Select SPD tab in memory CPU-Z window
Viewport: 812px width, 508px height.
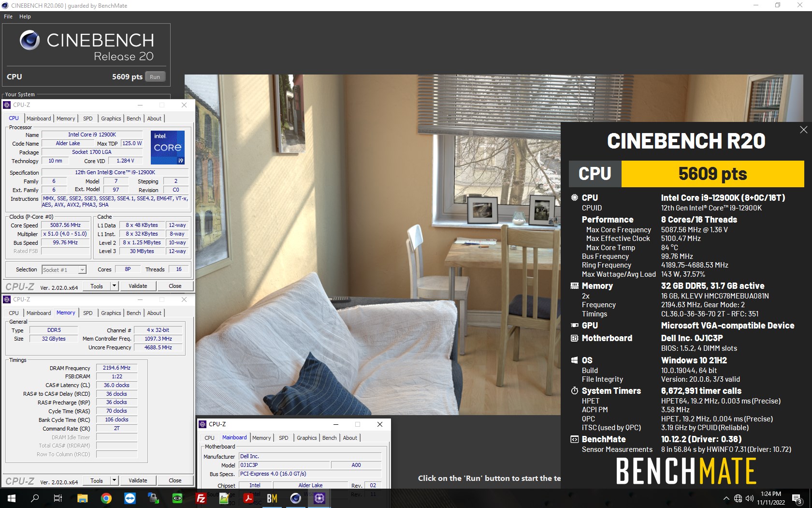point(88,313)
